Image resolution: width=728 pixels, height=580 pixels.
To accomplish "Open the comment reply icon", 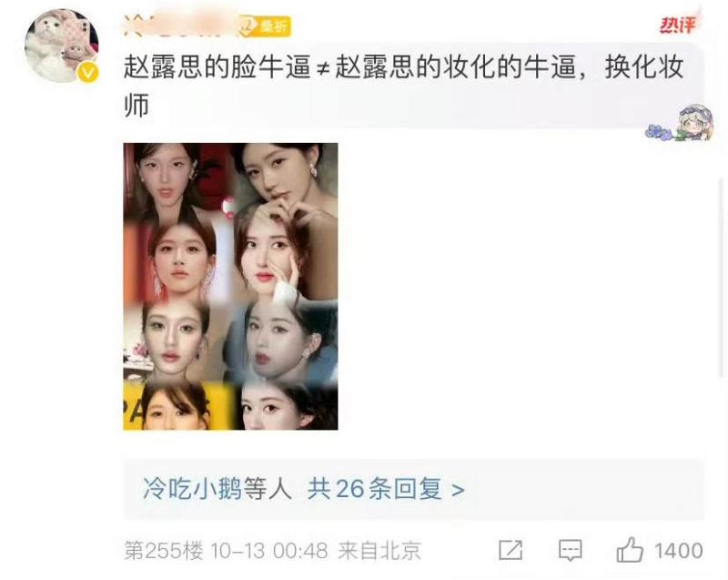I will (571, 551).
